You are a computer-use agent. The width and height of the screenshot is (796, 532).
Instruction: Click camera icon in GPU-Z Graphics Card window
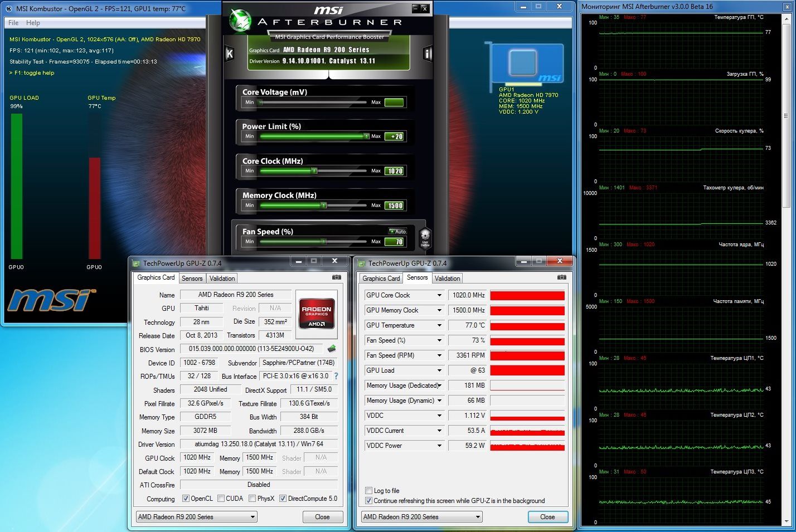(336, 277)
